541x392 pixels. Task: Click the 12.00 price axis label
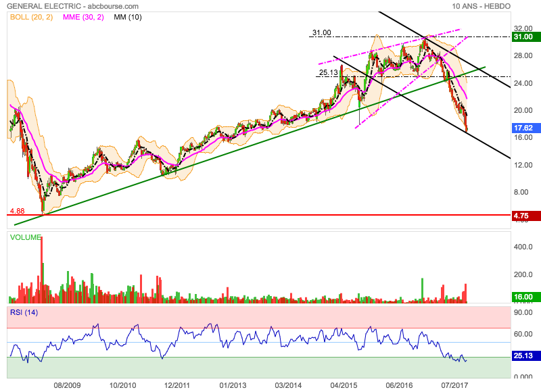(523, 165)
